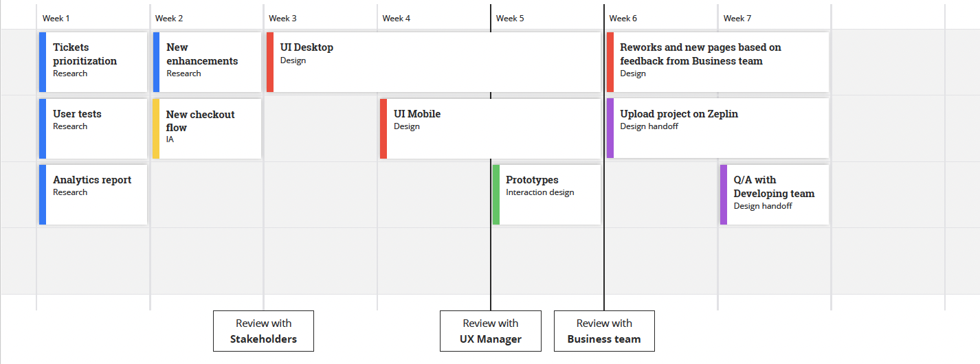Select the Week 3 column header
The width and height of the screenshot is (980, 364).
pos(283,18)
